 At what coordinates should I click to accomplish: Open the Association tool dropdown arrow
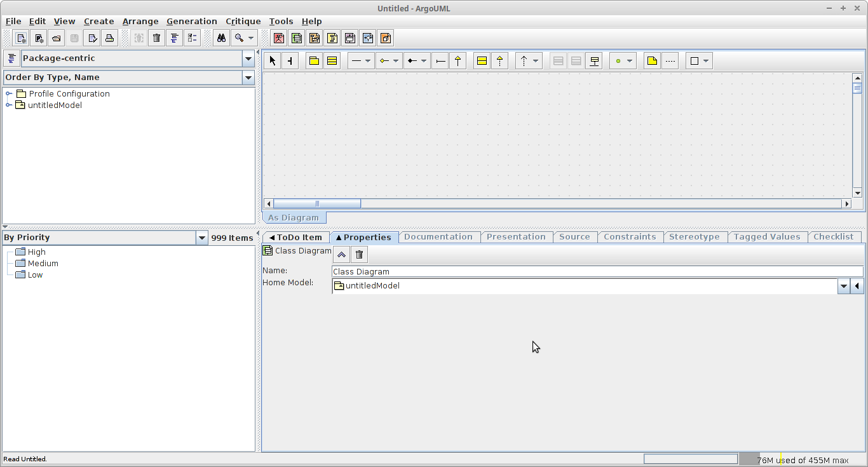point(368,61)
